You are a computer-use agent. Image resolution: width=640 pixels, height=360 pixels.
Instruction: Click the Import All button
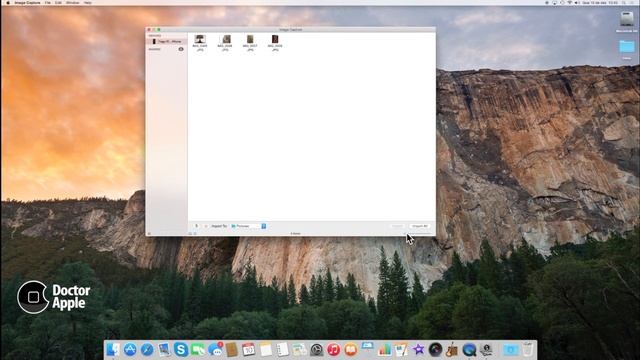420,226
